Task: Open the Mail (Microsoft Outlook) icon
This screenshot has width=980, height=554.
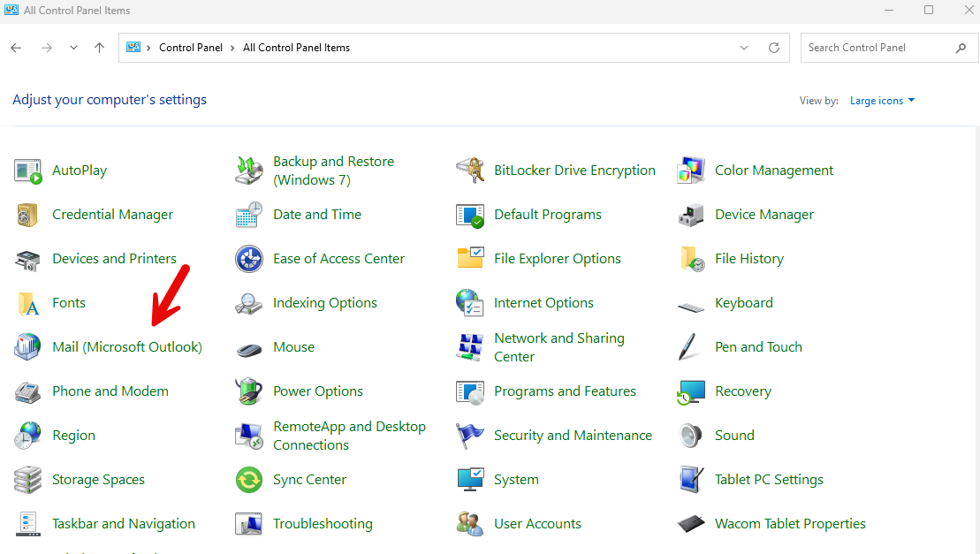Action: (27, 346)
